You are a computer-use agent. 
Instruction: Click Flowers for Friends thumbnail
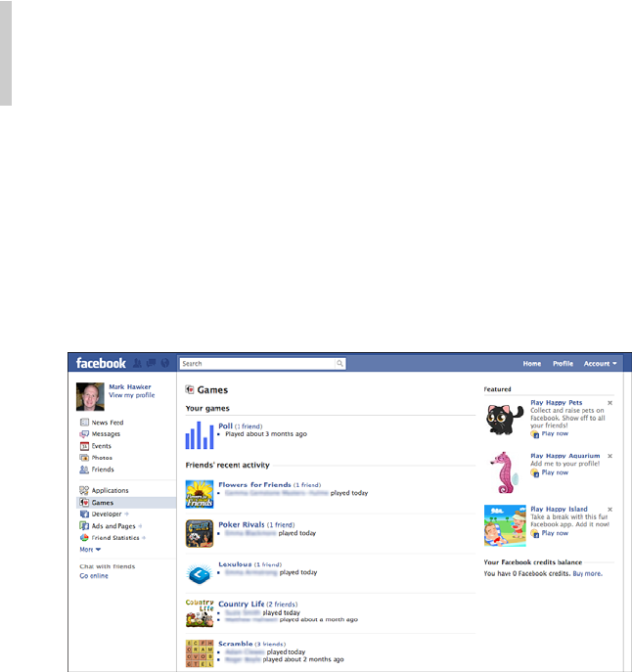point(200,494)
